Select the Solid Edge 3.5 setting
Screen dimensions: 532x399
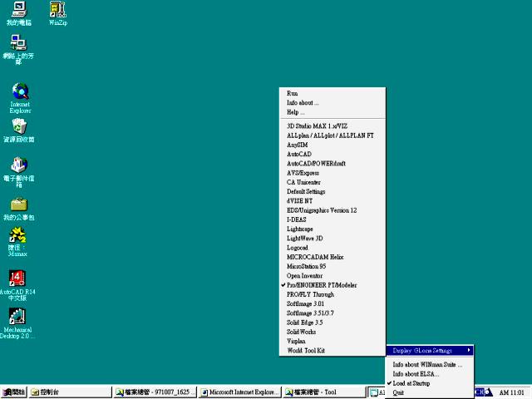[x=332, y=323]
